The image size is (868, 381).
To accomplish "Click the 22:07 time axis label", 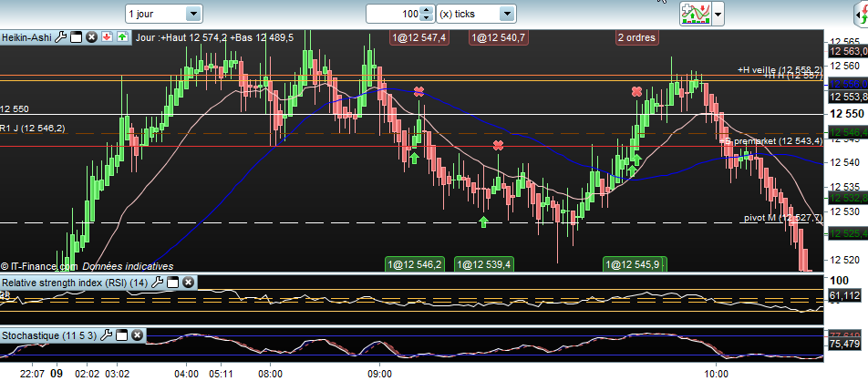I will tap(33, 373).
